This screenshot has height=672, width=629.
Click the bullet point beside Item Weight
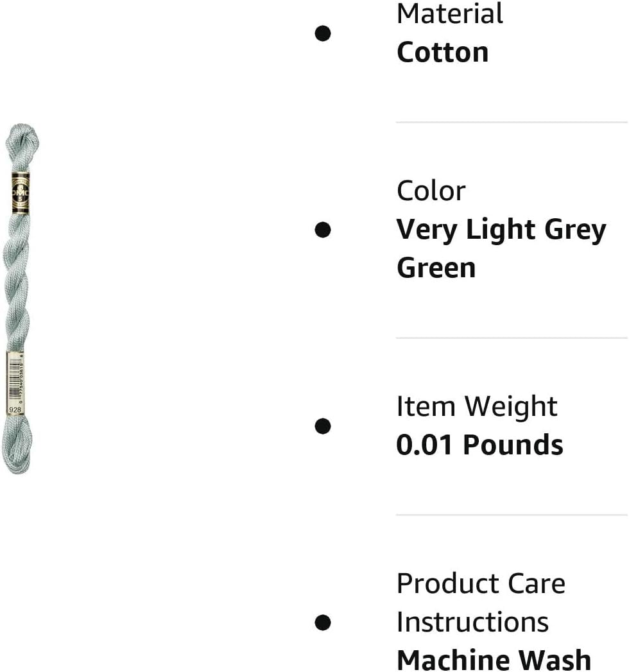tap(323, 426)
